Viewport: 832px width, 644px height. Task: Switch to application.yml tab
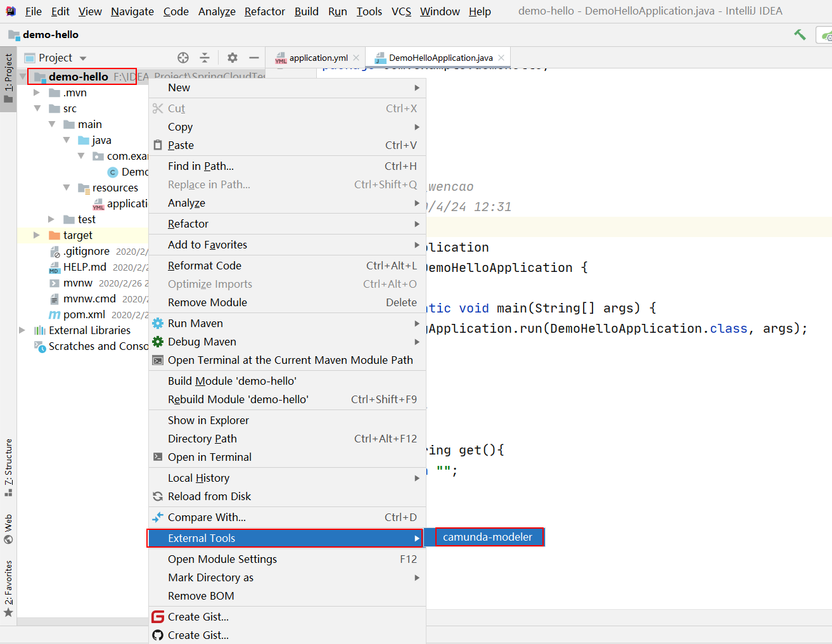(x=318, y=58)
